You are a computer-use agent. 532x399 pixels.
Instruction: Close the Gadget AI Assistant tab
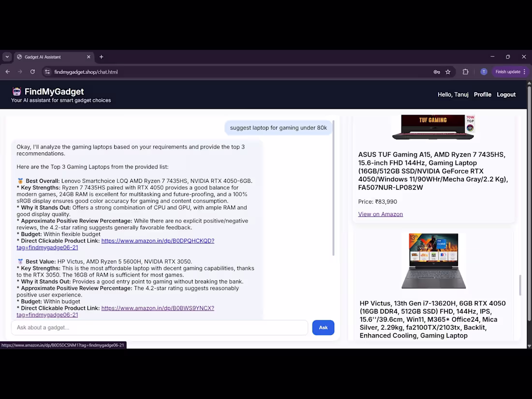[x=89, y=57]
